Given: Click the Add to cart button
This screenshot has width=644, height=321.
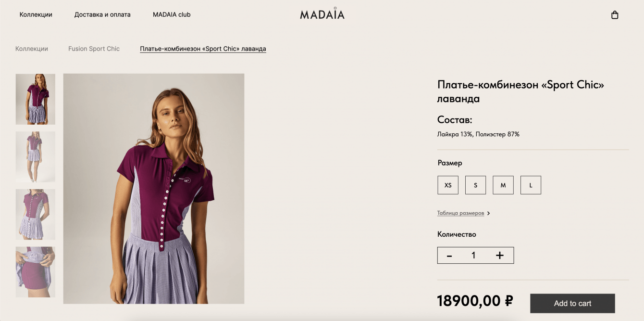Looking at the screenshot, I should click(572, 303).
